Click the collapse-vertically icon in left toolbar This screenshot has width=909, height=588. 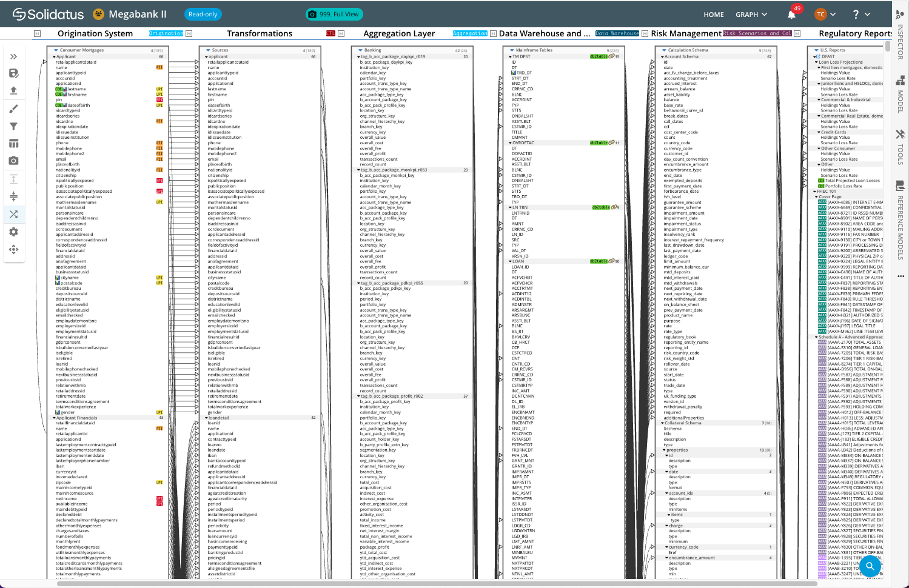[13, 196]
